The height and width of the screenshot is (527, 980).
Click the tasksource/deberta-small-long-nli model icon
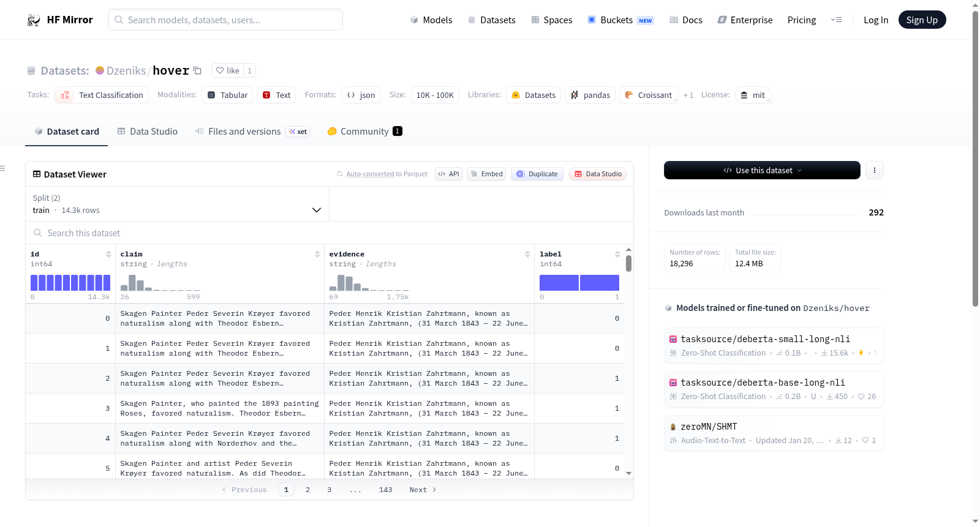click(673, 339)
